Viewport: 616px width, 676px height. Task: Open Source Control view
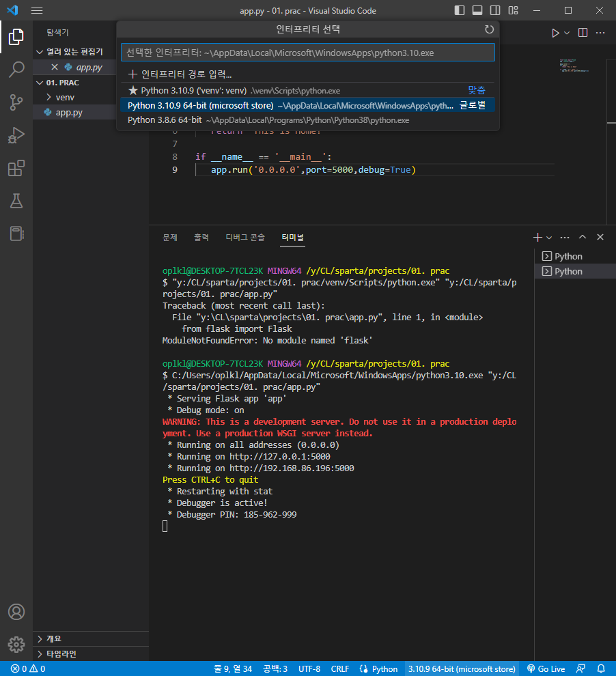pyautogui.click(x=16, y=102)
